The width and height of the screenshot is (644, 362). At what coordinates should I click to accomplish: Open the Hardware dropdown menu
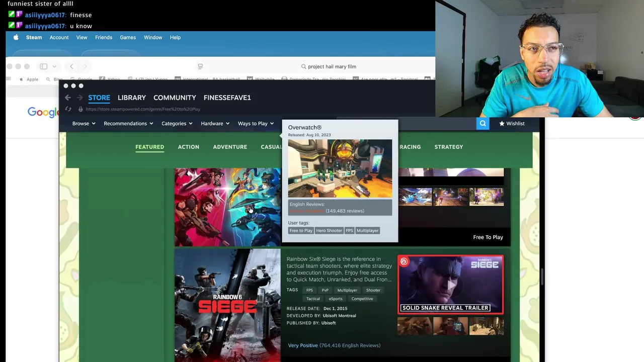click(x=215, y=123)
